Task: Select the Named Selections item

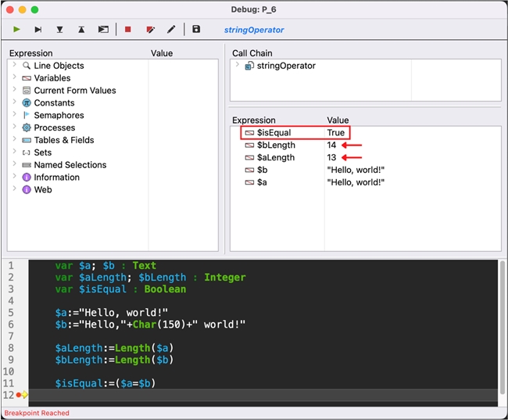Action: [x=70, y=165]
